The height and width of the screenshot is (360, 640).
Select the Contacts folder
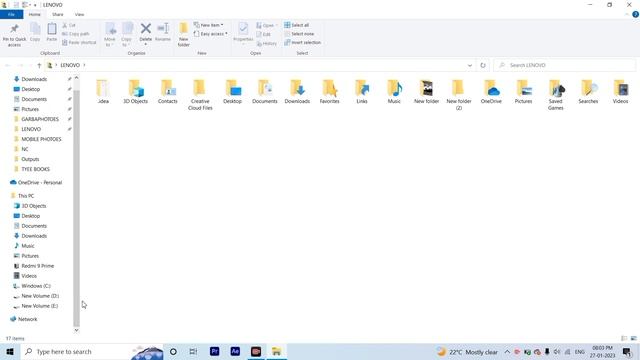pos(168,91)
